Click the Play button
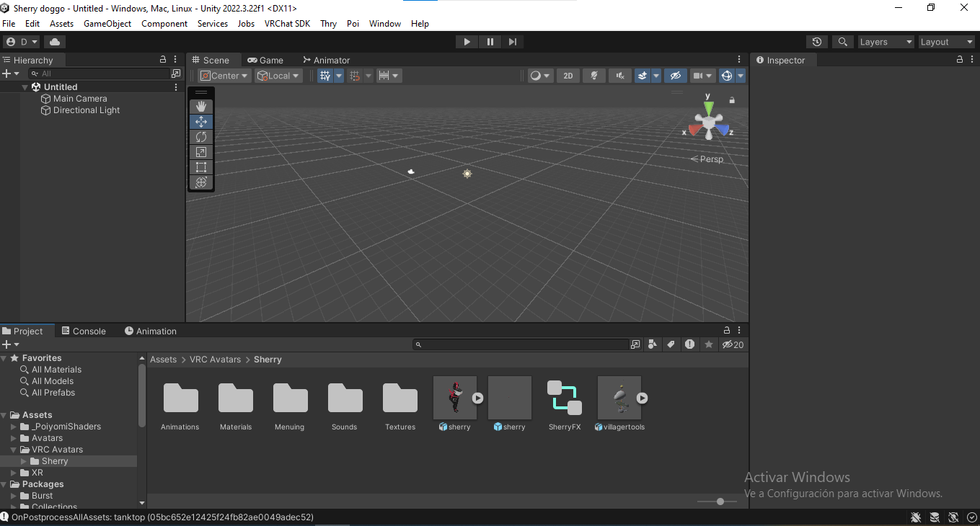 click(x=467, y=42)
